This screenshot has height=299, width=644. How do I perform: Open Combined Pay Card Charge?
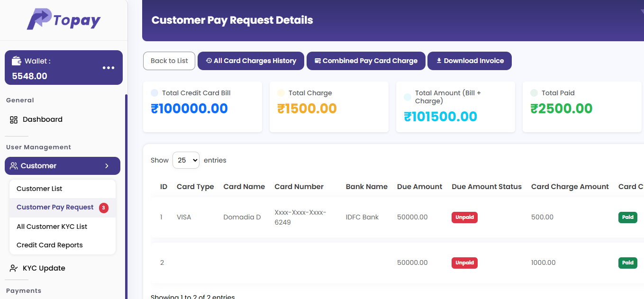coord(366,61)
